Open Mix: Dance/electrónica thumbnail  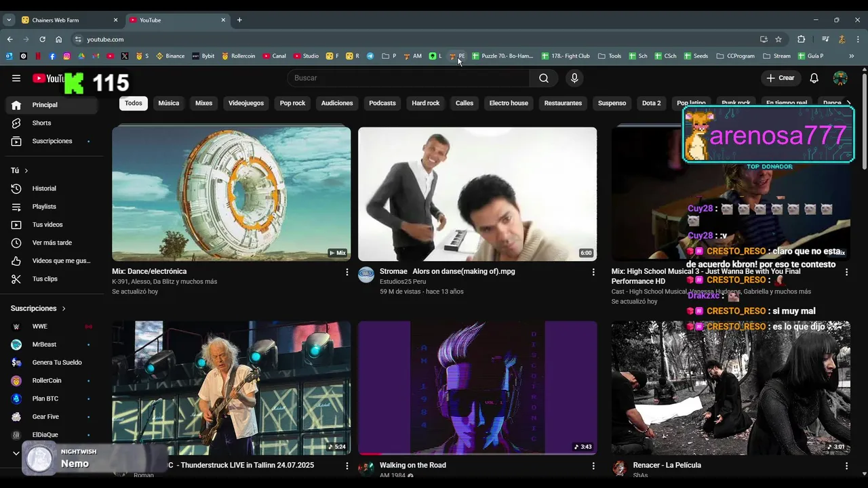pyautogui.click(x=231, y=194)
